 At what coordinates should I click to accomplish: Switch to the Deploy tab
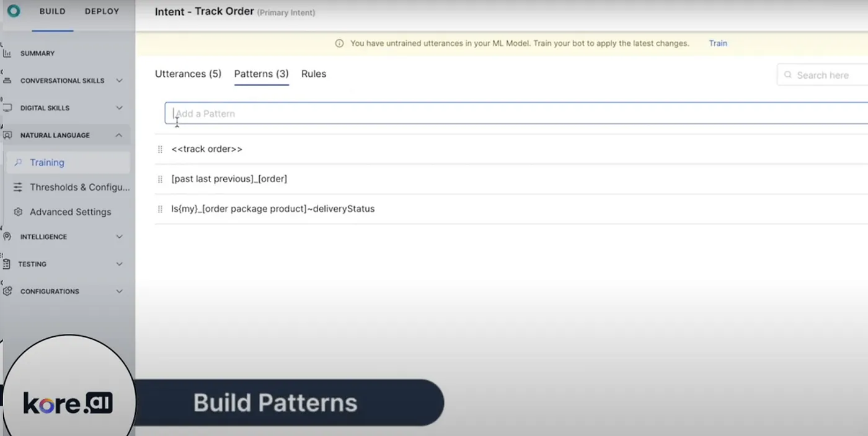tap(102, 11)
